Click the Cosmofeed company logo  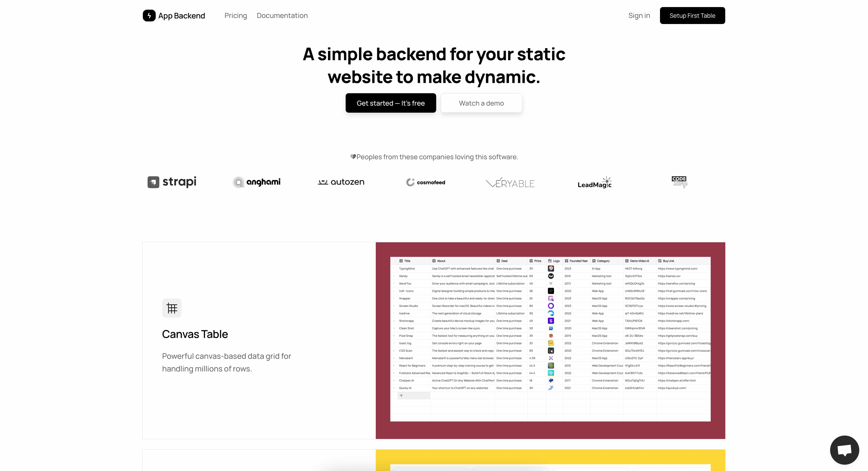pyautogui.click(x=426, y=182)
